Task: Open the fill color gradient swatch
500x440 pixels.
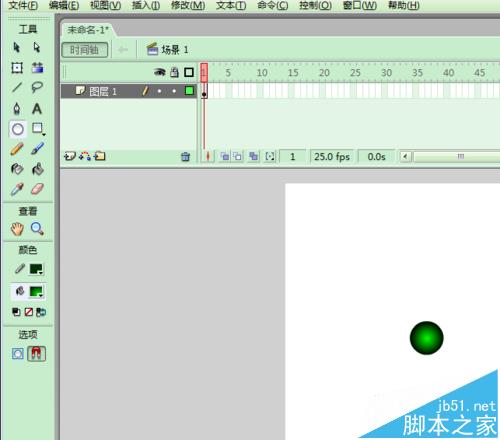Action: tap(36, 292)
